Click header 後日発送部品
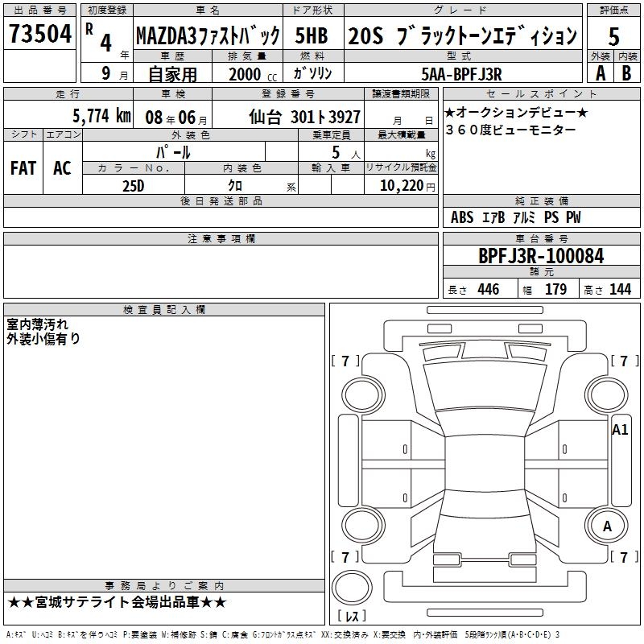 pyautogui.click(x=221, y=200)
